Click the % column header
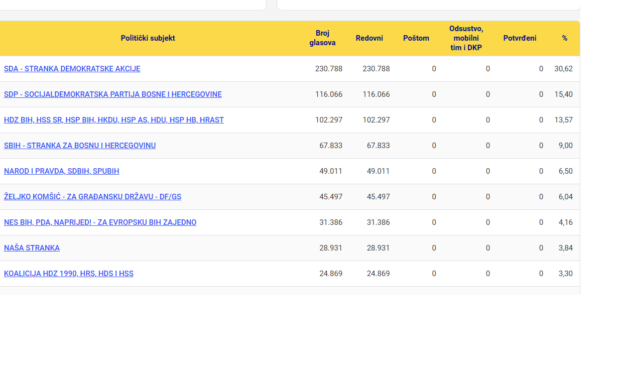The height and width of the screenshot is (376, 627). coord(565,38)
